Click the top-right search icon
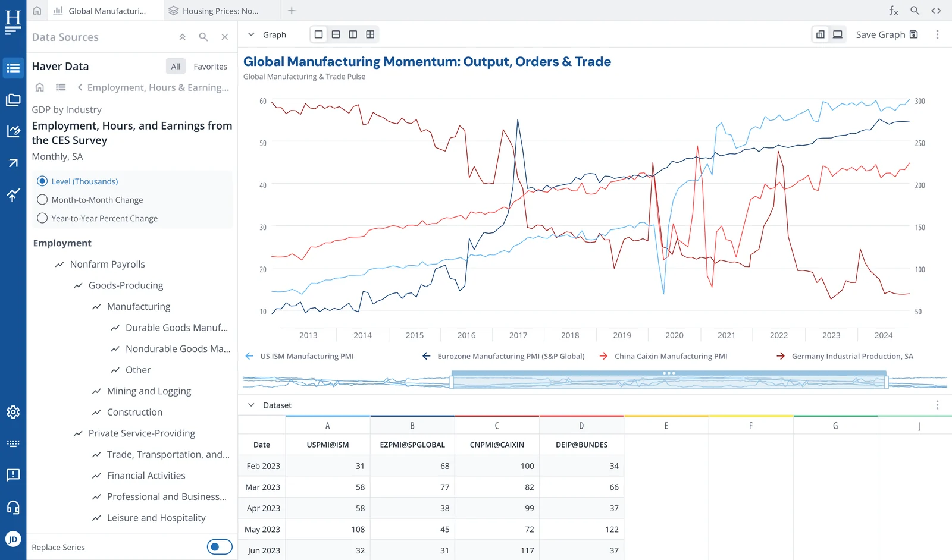Viewport: 952px width, 560px height. pyautogui.click(x=915, y=11)
